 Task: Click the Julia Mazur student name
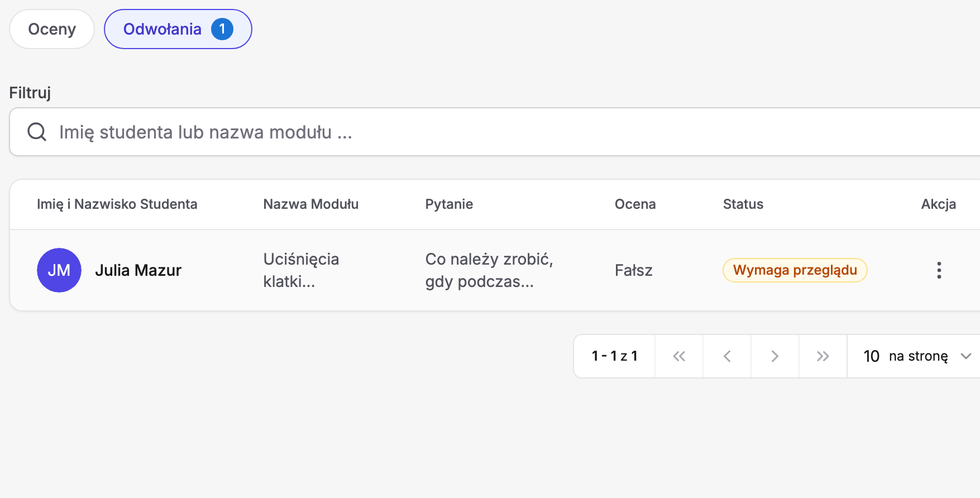138,270
